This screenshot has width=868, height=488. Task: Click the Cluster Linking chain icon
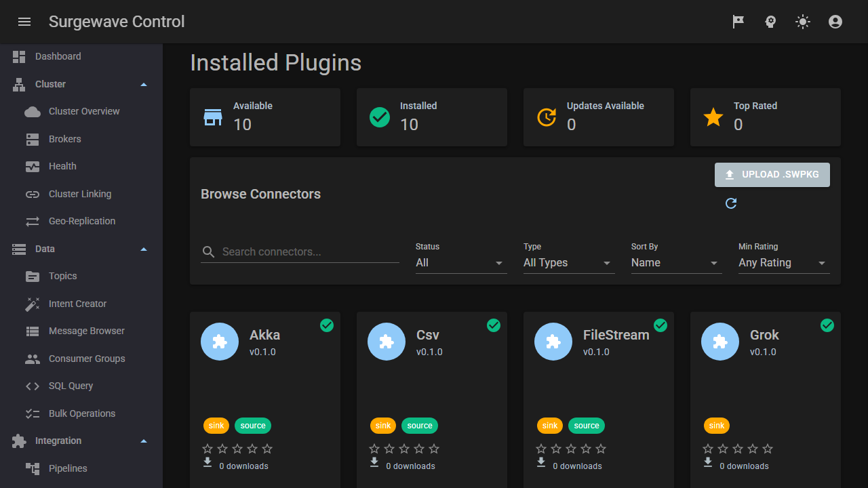coord(33,194)
